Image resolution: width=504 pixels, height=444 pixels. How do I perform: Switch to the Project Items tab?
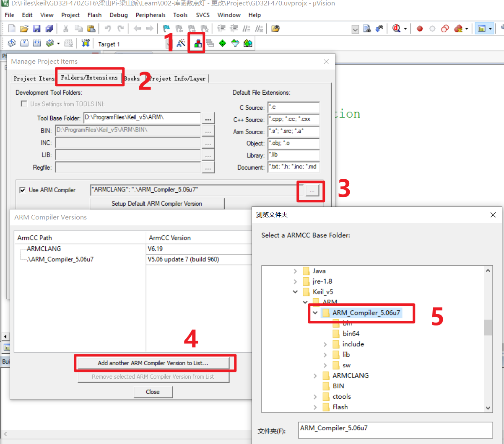coord(34,78)
